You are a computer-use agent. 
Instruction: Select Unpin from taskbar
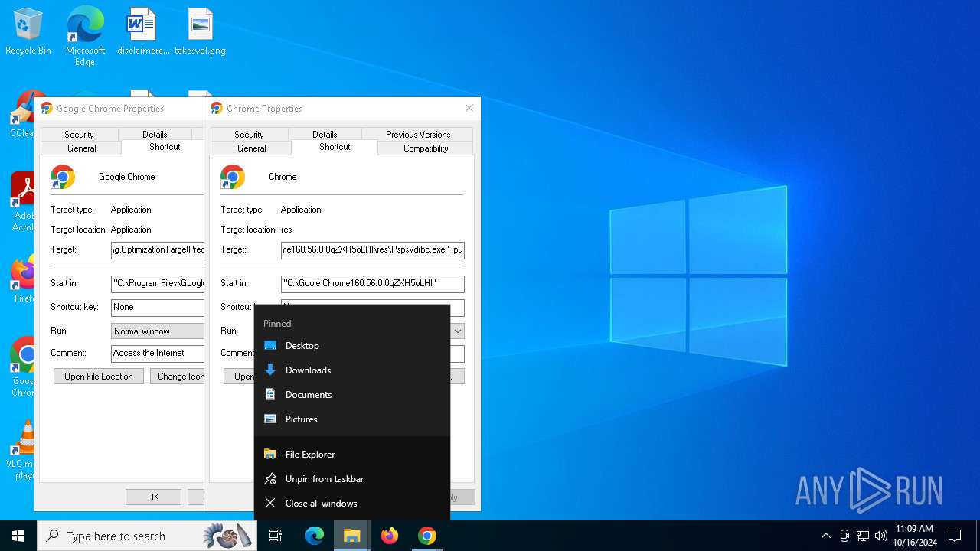pos(352,479)
